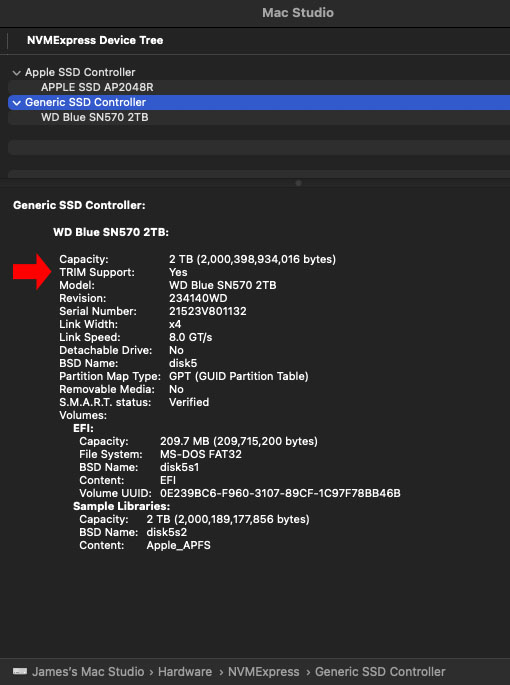Click GPT (GUID Partition Table) value
Screen dimensions: 510x685
239,377
